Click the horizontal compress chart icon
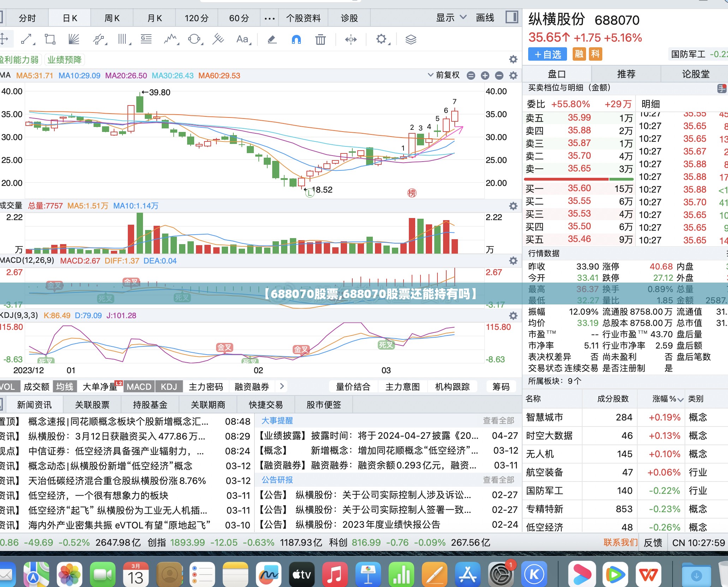728x587 pixels. coord(351,39)
